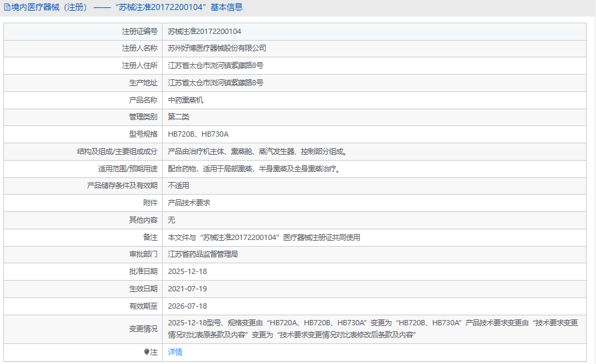
Task: Click the 批准日期 label cell
Action: [x=83, y=272]
